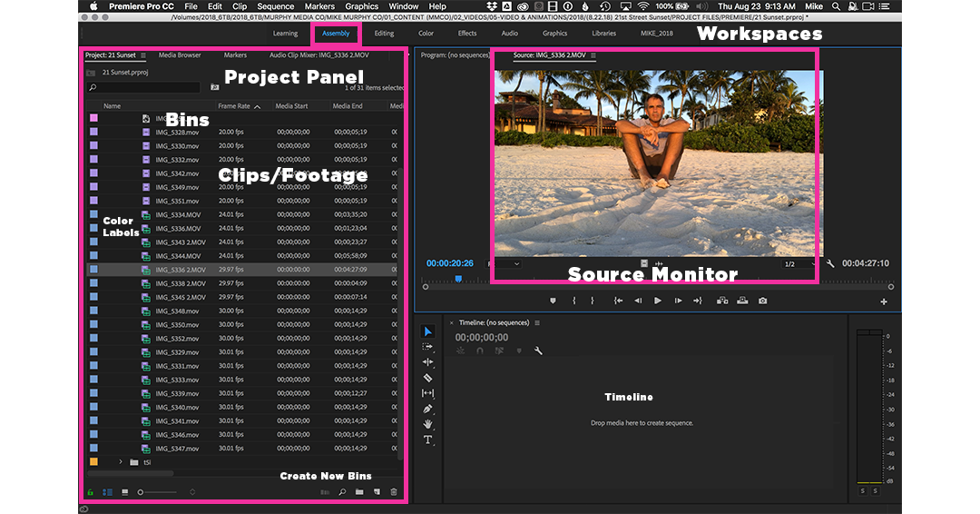The height and width of the screenshot is (514, 980).
Task: Open the playback resolution 1/2 dropdown
Action: click(x=799, y=264)
